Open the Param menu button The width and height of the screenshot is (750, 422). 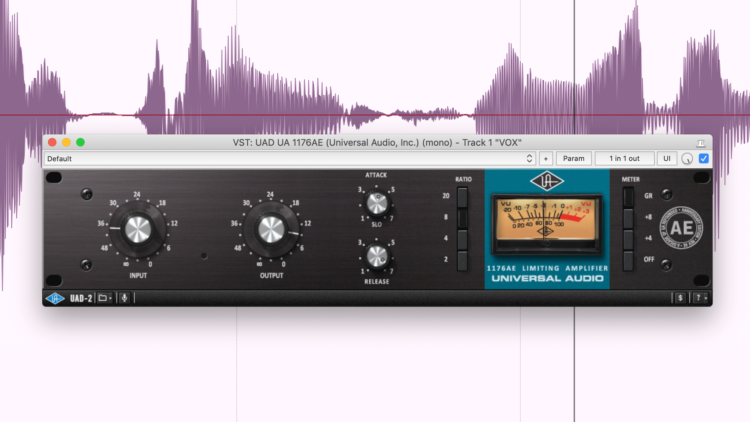574,158
